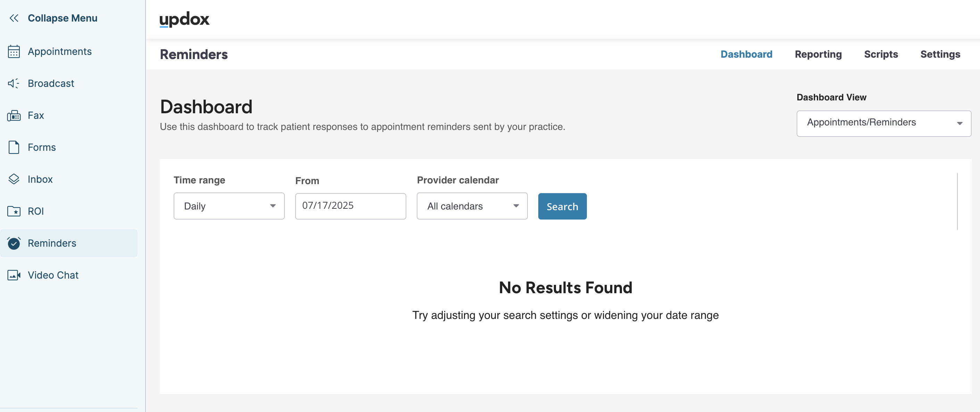The width and height of the screenshot is (980, 412).
Task: Open the Dashboard View dropdown
Action: [883, 123]
